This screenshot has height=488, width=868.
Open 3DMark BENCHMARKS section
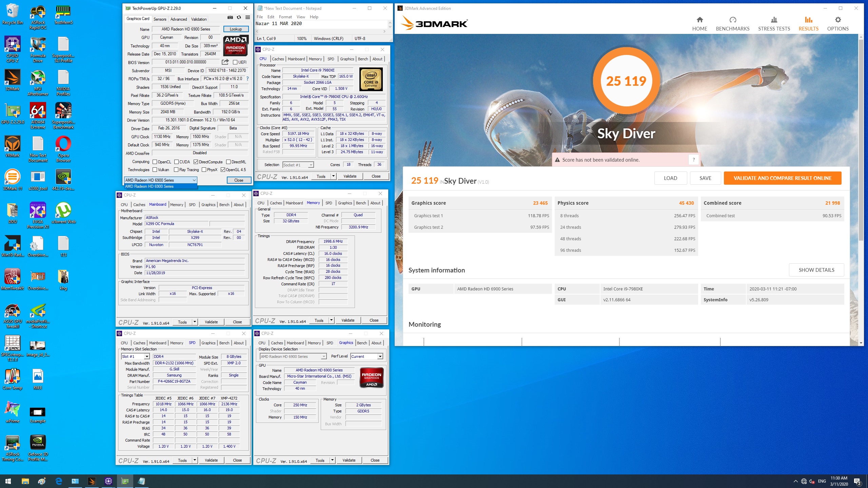coord(732,24)
